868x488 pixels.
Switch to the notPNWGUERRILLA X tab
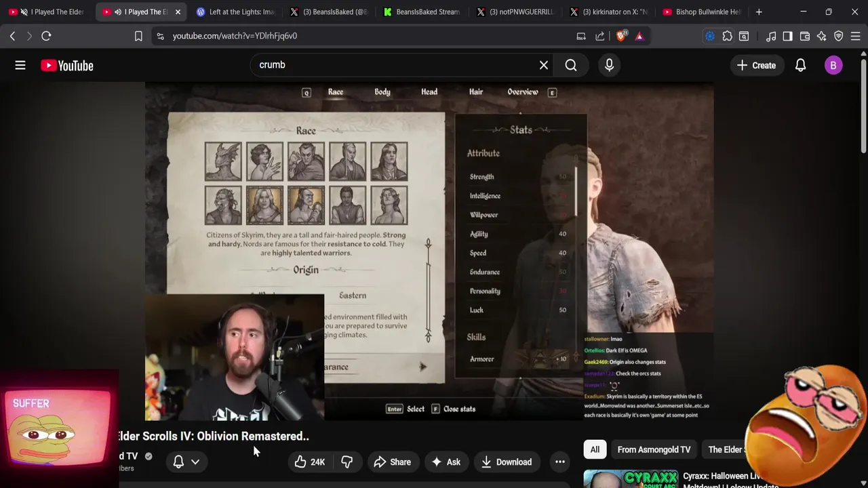pyautogui.click(x=515, y=12)
